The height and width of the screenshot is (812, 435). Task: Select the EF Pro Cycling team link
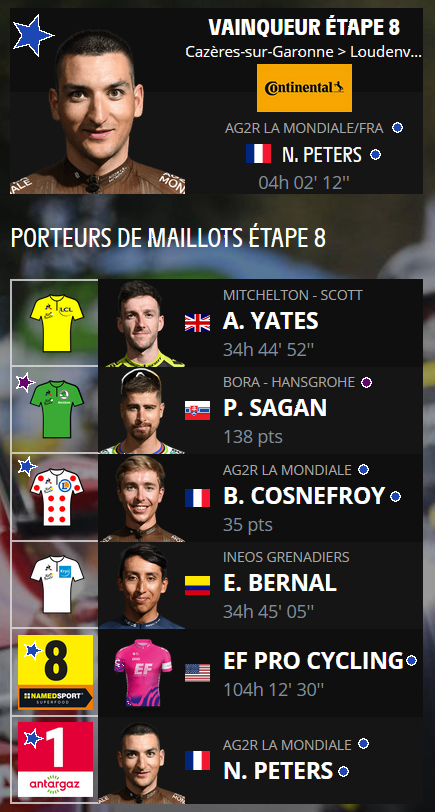(313, 661)
